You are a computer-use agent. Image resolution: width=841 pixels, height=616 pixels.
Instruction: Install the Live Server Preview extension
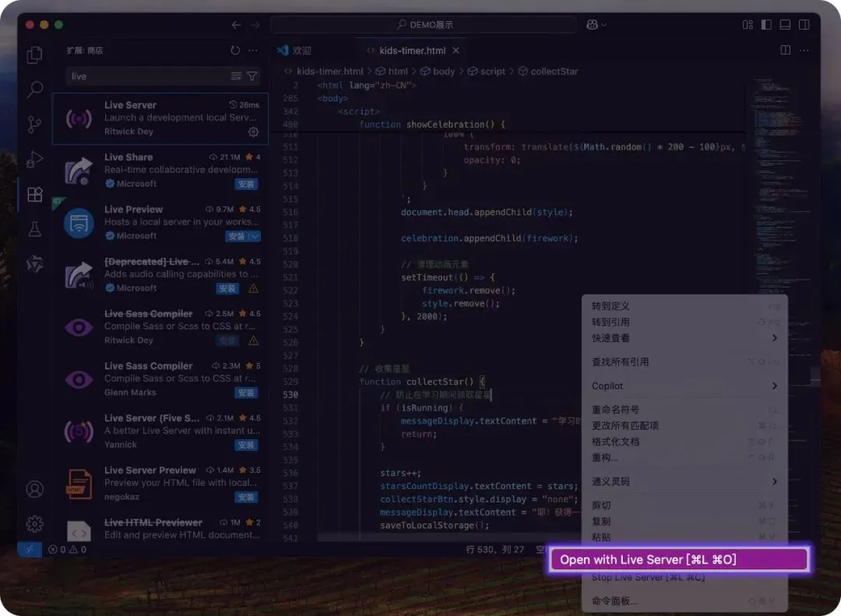(246, 498)
